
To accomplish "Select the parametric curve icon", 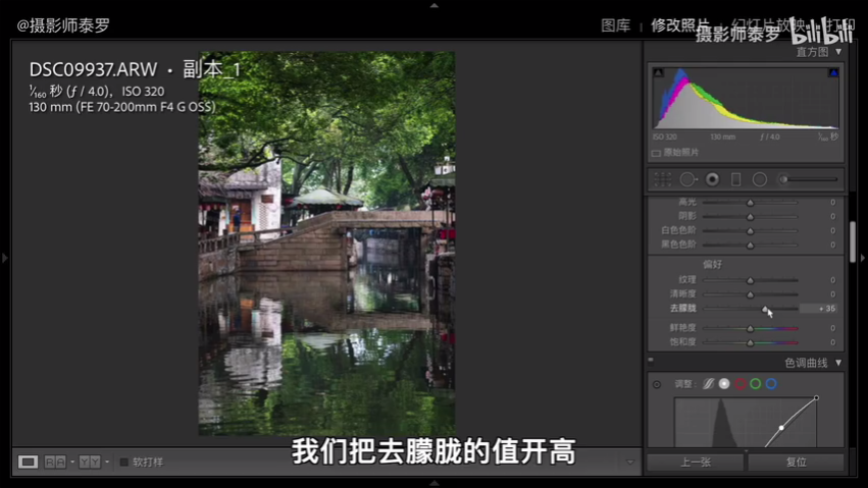I will [x=708, y=384].
